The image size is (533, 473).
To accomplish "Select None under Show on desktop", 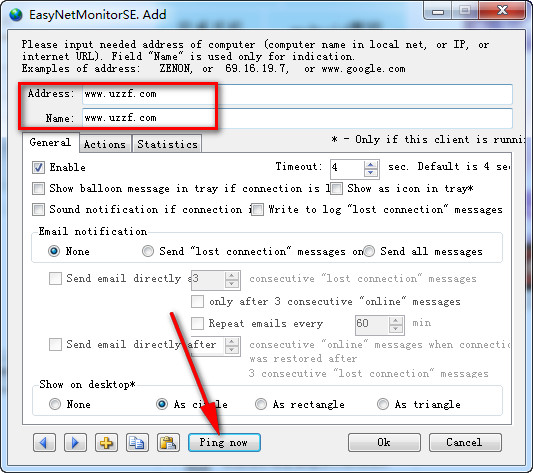I will (55, 404).
